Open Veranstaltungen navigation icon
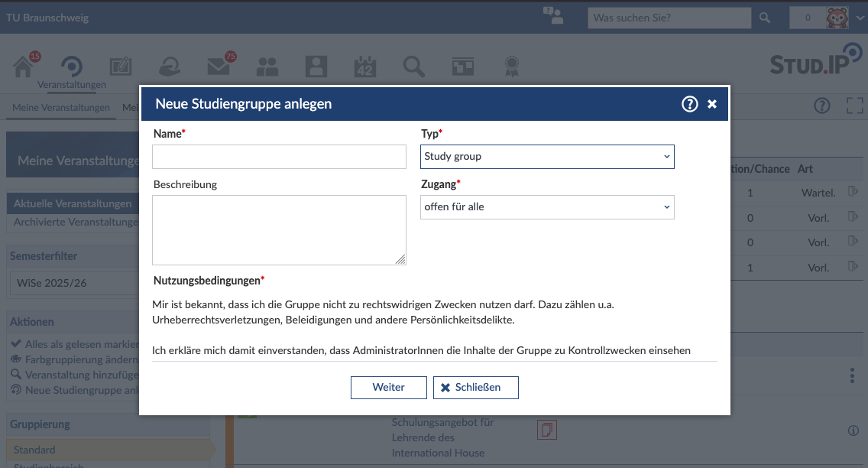868x468 pixels. pos(71,67)
